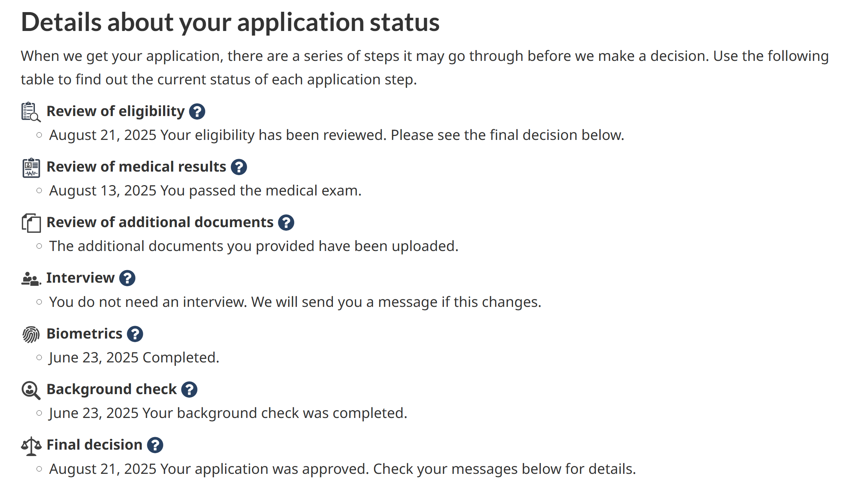Click the Biometrics help question mark
868x492 pixels.
(135, 334)
